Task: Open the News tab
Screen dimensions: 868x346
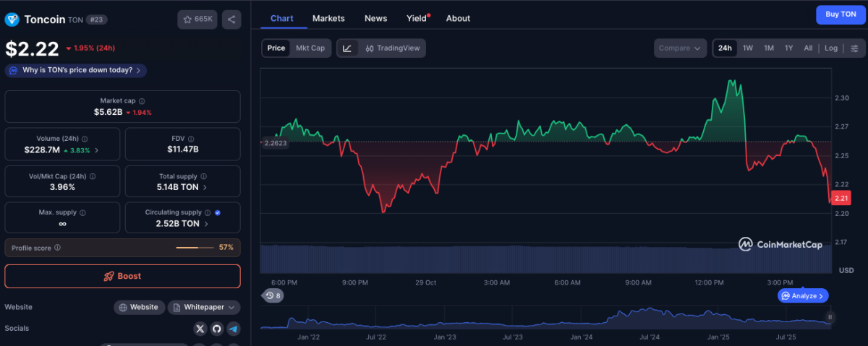Action: click(x=375, y=18)
